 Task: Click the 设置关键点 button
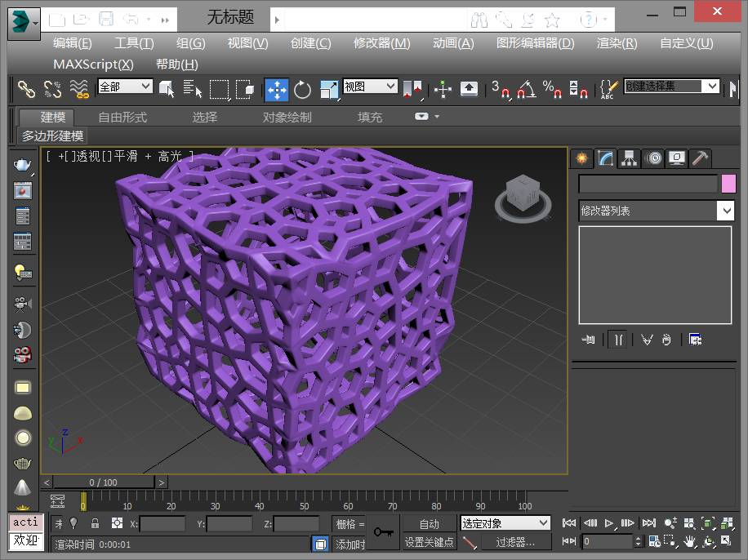point(430,542)
